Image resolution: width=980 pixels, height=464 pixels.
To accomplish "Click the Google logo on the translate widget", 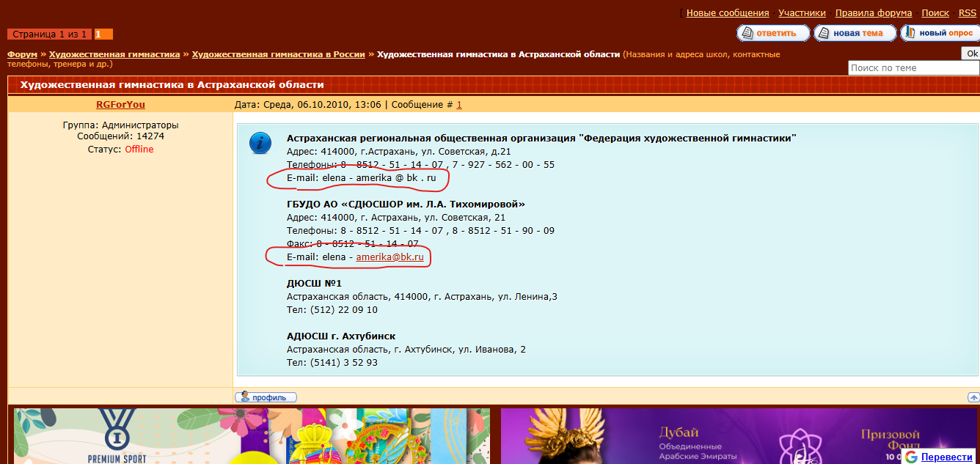I will coord(911,457).
